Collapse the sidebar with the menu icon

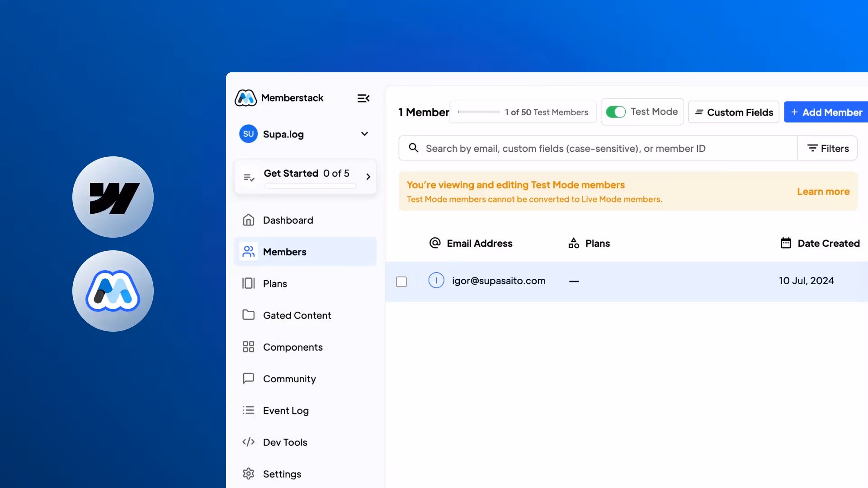click(363, 98)
